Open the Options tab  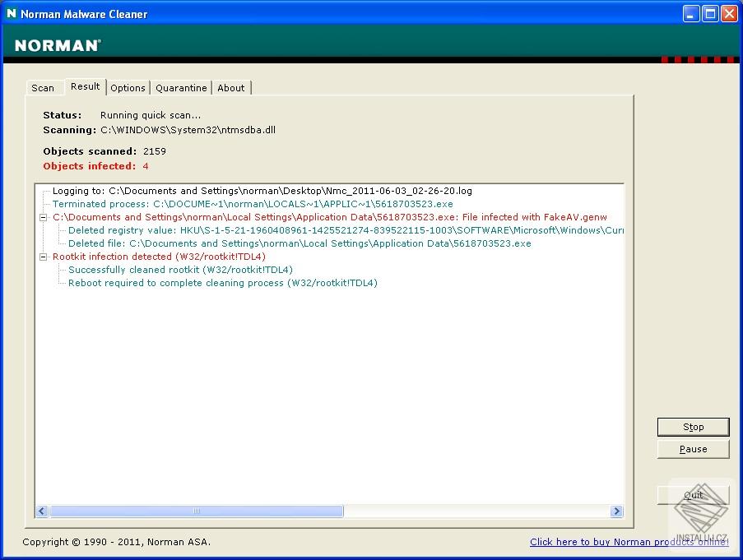(x=128, y=88)
